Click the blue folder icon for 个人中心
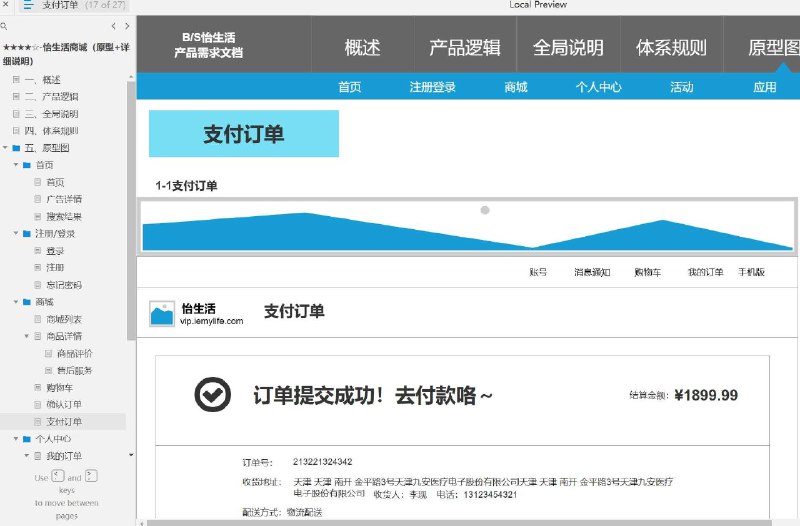Viewport: 800px width, 526px height. [x=27, y=439]
